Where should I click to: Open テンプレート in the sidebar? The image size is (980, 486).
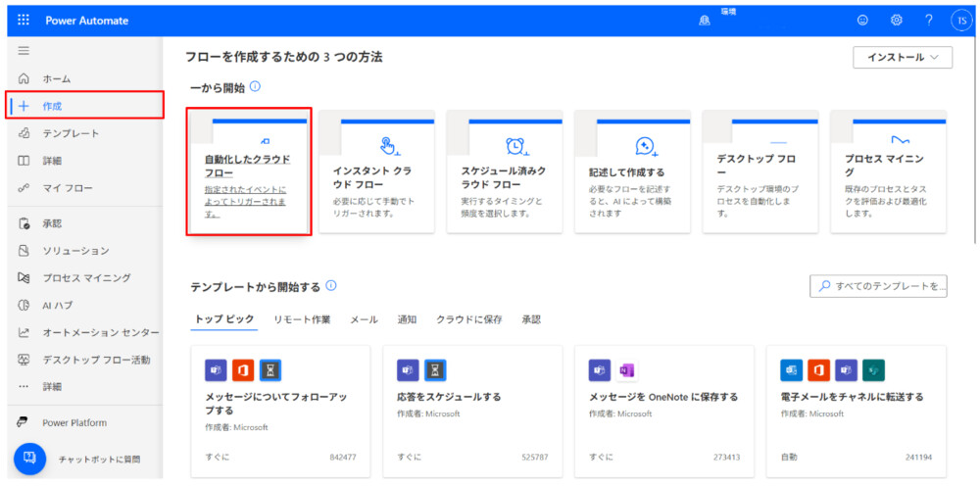tap(70, 133)
